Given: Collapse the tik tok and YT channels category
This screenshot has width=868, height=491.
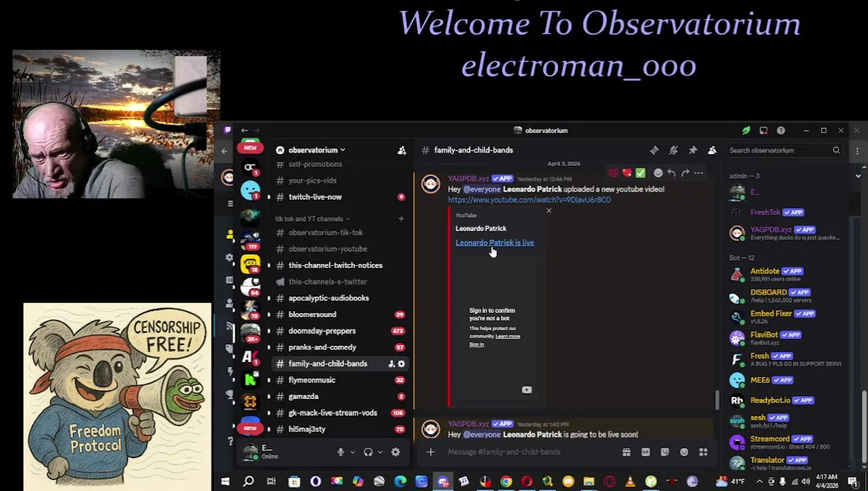Looking at the screenshot, I should 313,219.
